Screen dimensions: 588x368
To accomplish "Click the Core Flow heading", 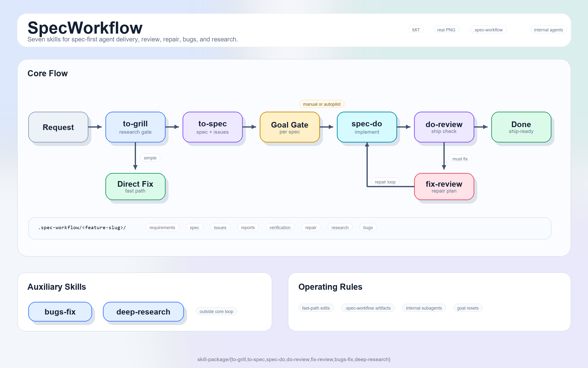I will (48, 73).
